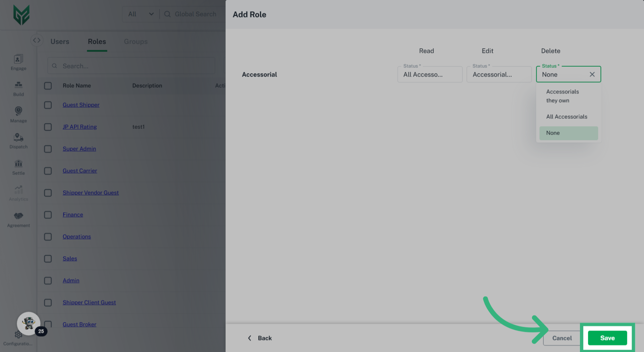Open the Dispatch truck icon
This screenshot has width=644, height=352.
18,138
